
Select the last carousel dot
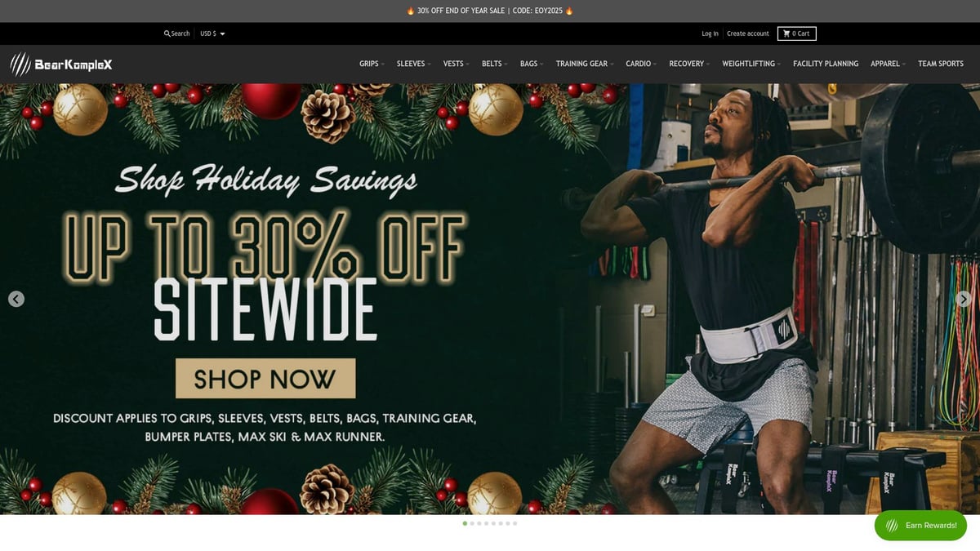tap(515, 523)
